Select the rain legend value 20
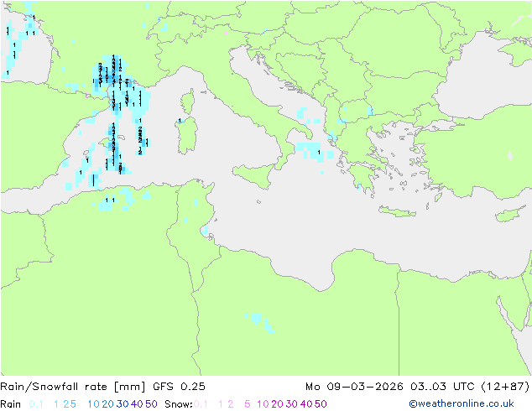 [x=108, y=404]
